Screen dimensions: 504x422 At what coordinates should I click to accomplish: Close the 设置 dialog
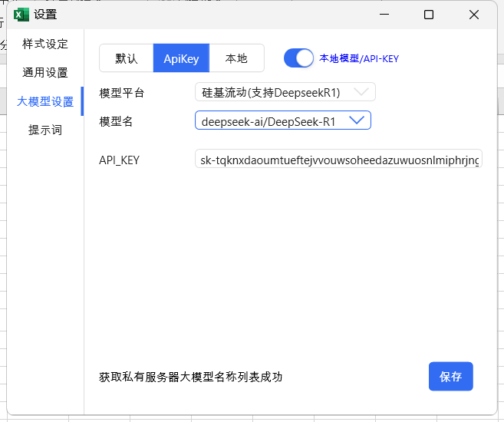click(474, 15)
